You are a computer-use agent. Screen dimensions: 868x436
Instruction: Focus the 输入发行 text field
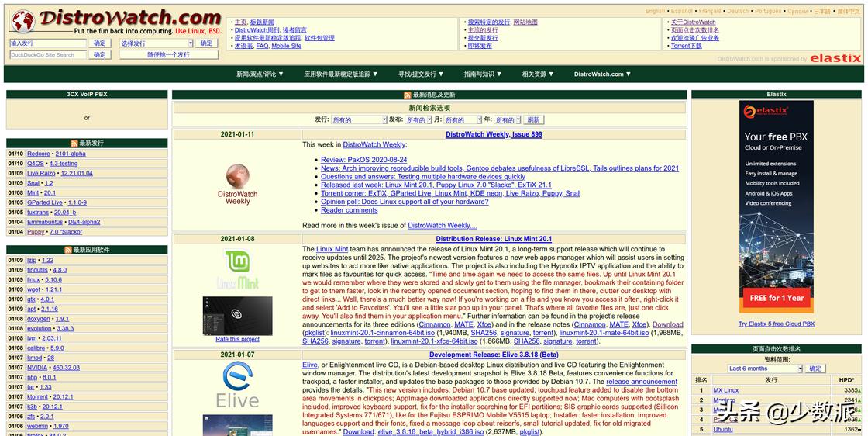[48, 43]
